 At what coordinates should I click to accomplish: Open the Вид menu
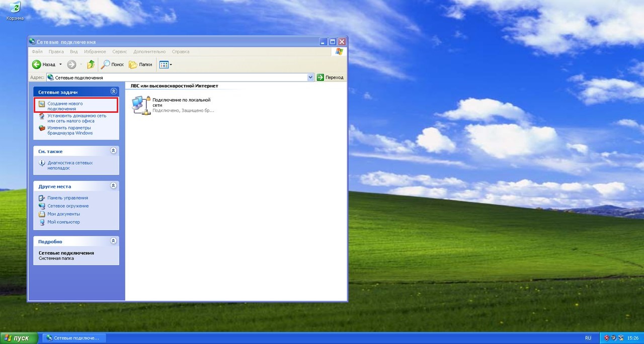(73, 52)
